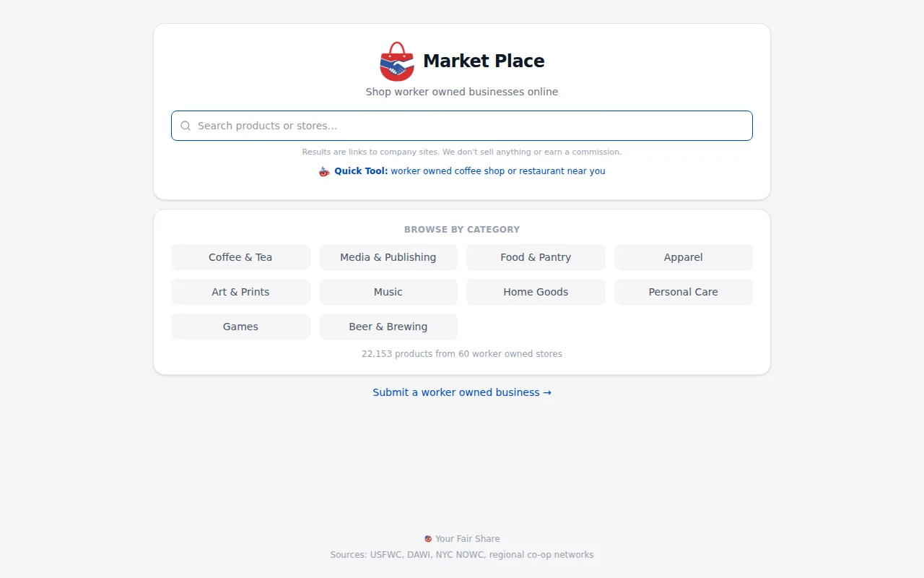Click the BROWSE BY CATEGORY heading
This screenshot has height=578, width=924.
(x=462, y=230)
